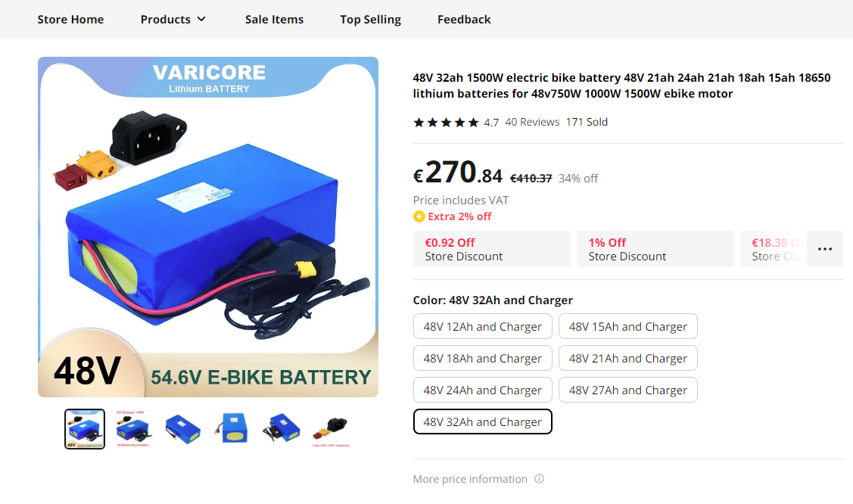
Task: Open the Top Selling tab
Action: pos(370,20)
